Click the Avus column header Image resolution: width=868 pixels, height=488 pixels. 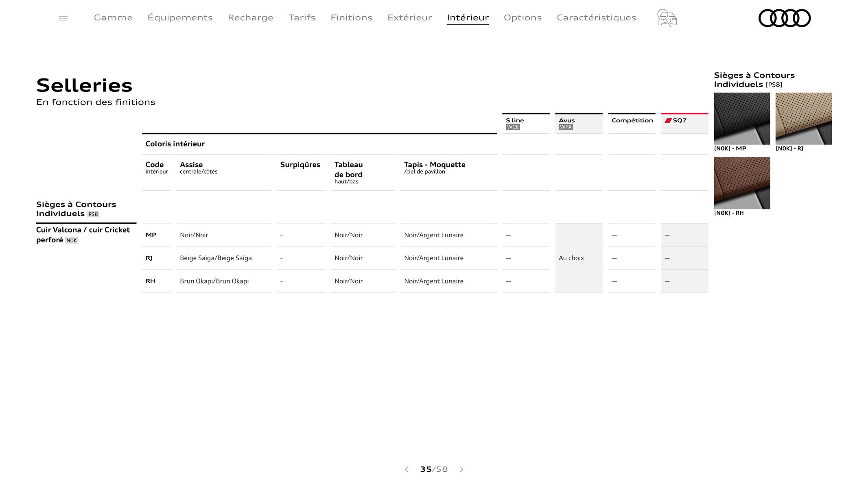[x=579, y=123]
